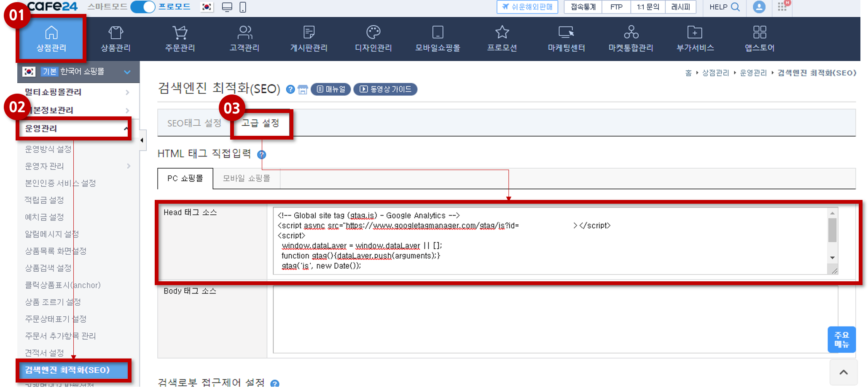868x388 pixels.
Task: Select the 고급 설정 tab
Action: (261, 123)
